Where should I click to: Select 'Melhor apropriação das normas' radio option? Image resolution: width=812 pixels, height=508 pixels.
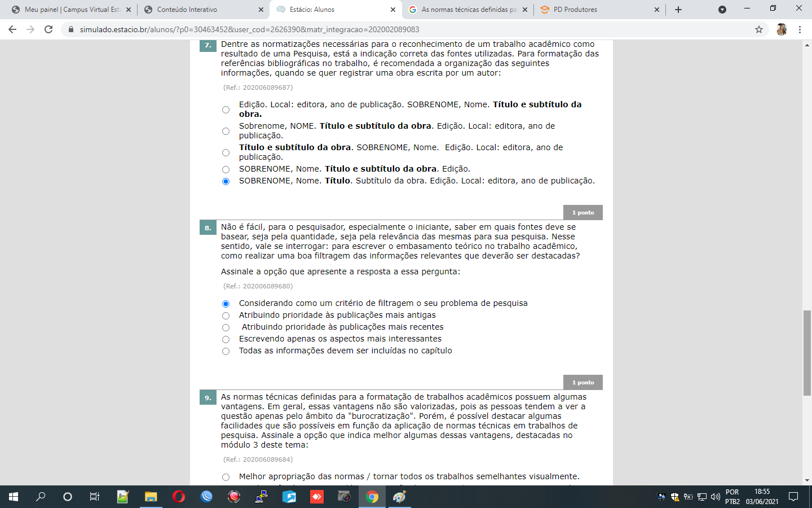click(x=226, y=477)
